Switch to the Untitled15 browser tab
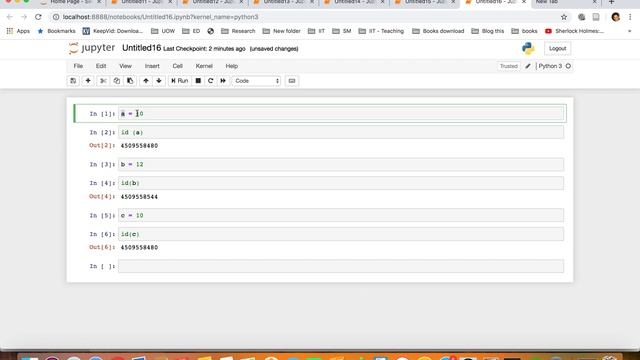 tap(424, 2)
